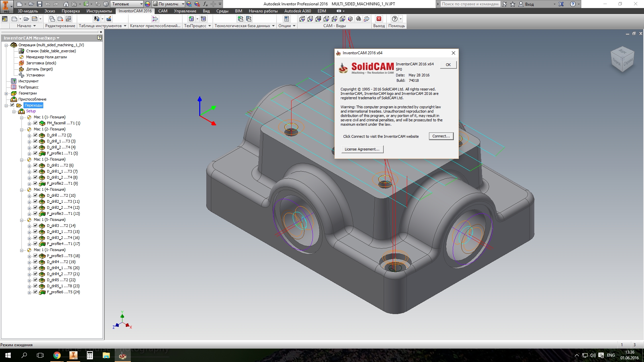Toggle checkbox for D_drill T2 (2)
The width and height of the screenshot is (644, 362).
[35, 135]
